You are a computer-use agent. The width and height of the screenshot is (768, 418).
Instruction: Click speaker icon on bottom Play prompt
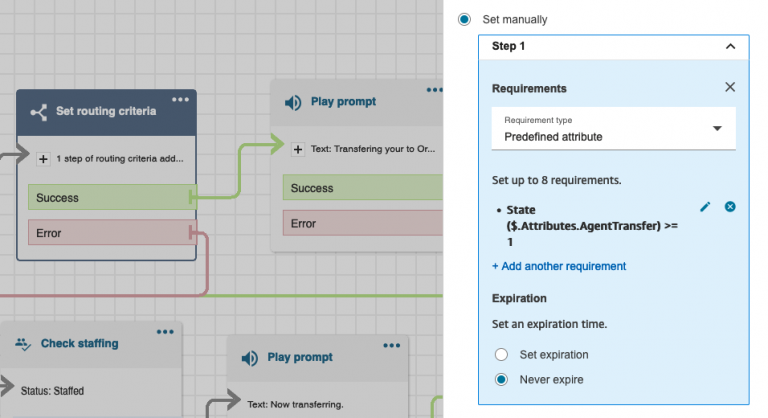(250, 357)
